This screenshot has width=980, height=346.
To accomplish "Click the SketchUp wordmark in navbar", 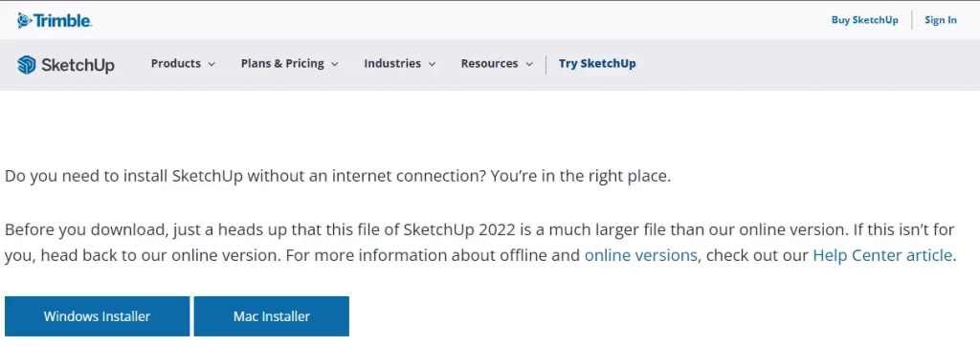I will coord(78,64).
